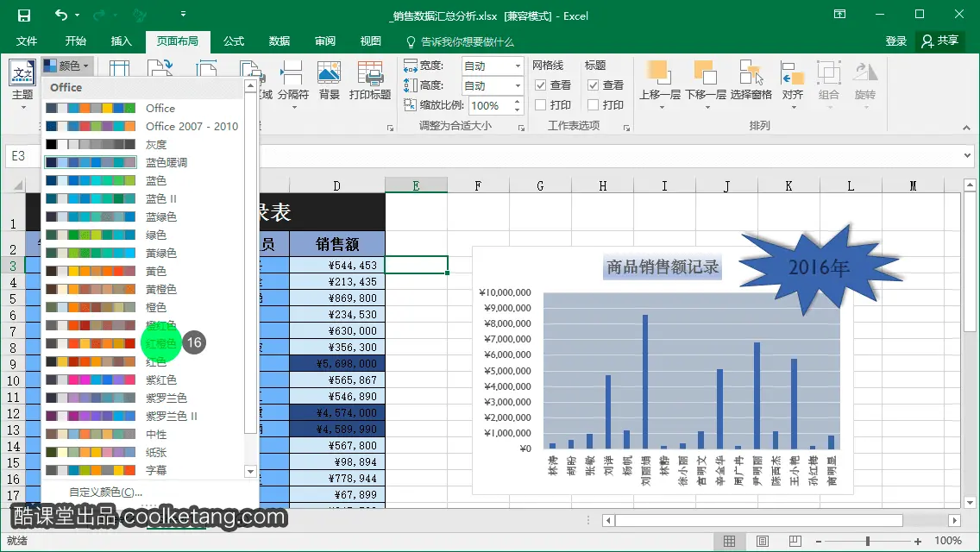Click the 分隔符 breaks icon
The height and width of the screenshot is (552, 980).
[292, 85]
